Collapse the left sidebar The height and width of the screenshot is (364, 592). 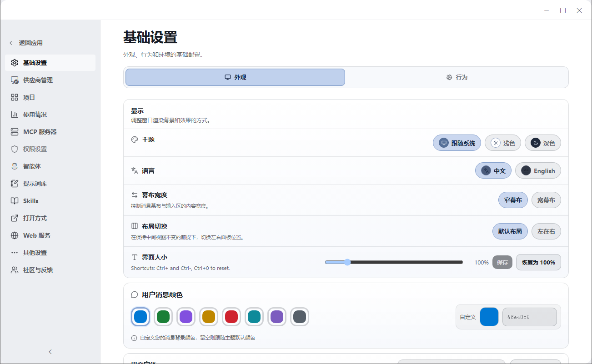coord(50,351)
